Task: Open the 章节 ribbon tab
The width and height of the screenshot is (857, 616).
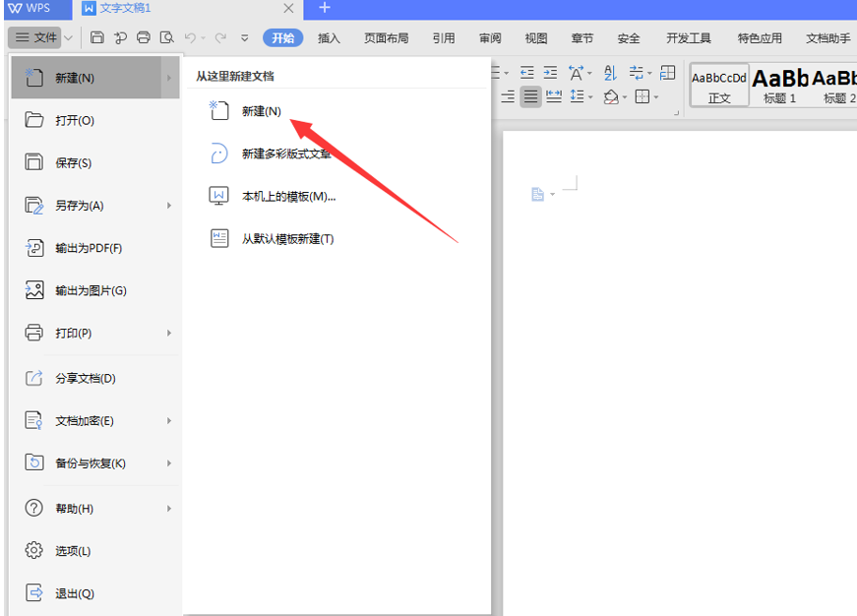Action: click(x=582, y=37)
